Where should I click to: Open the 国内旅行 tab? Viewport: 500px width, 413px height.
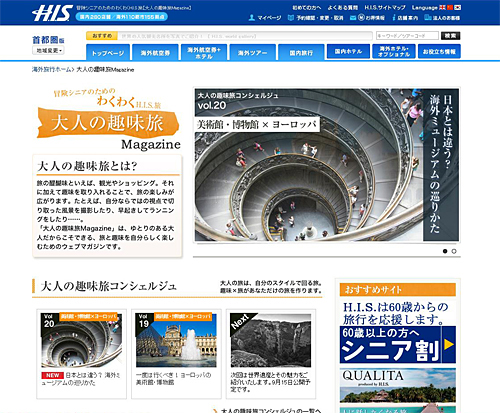[301, 52]
